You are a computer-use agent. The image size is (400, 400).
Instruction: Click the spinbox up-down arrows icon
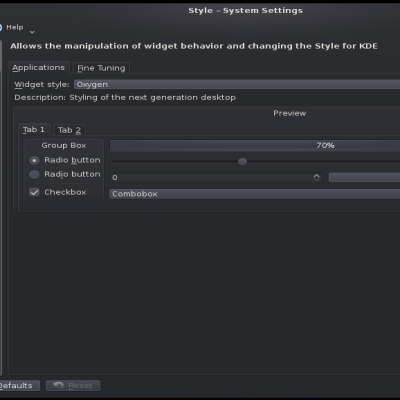316,177
